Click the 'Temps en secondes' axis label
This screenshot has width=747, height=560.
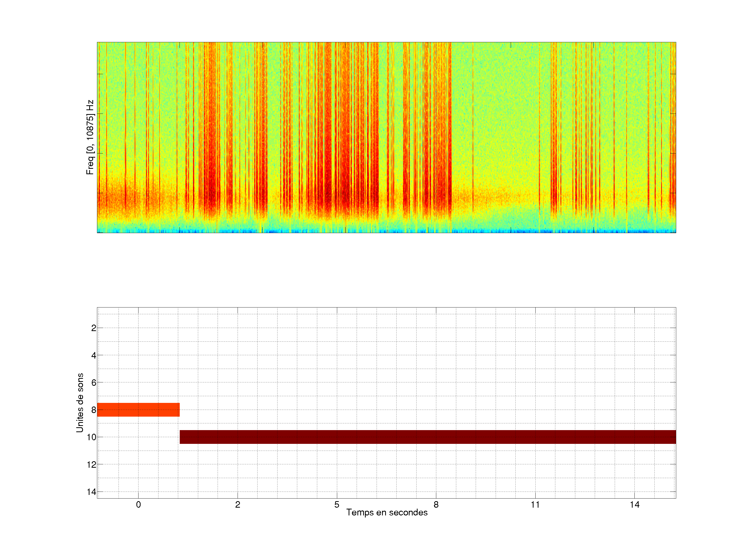click(x=387, y=512)
